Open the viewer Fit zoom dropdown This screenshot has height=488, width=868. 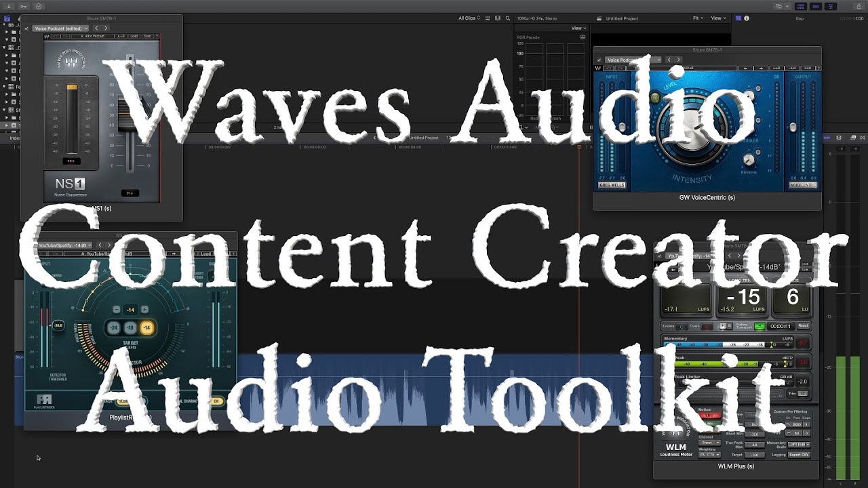coord(698,18)
